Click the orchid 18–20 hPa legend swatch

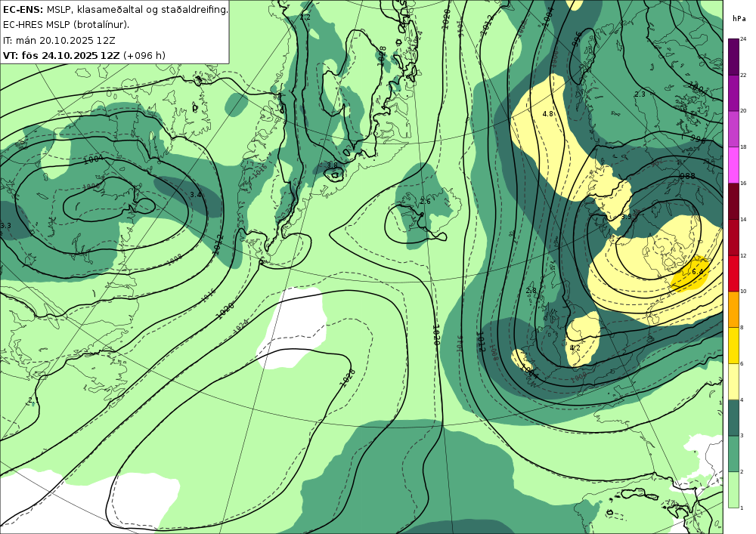pos(733,128)
